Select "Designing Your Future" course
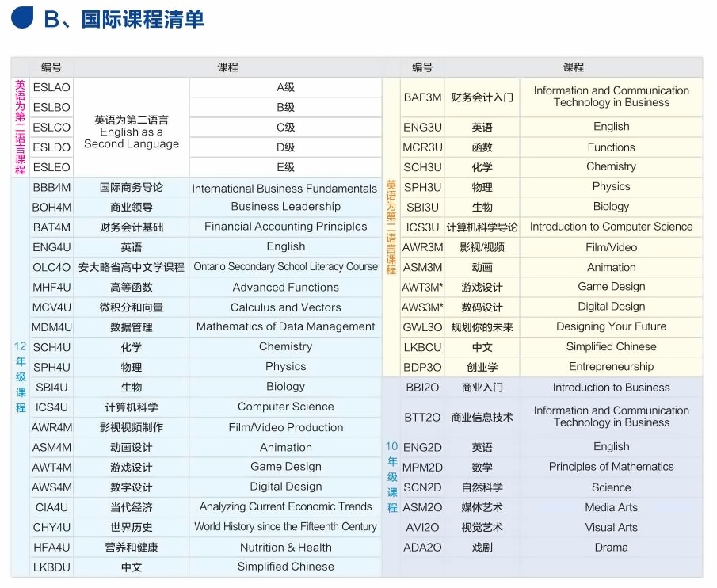This screenshot has height=588, width=717. [612, 326]
